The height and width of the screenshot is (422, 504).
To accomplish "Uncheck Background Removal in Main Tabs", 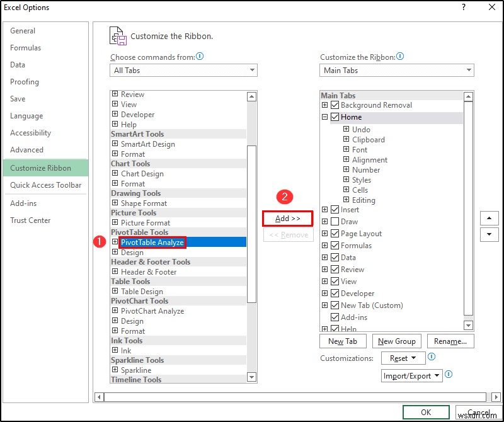I will pos(335,105).
